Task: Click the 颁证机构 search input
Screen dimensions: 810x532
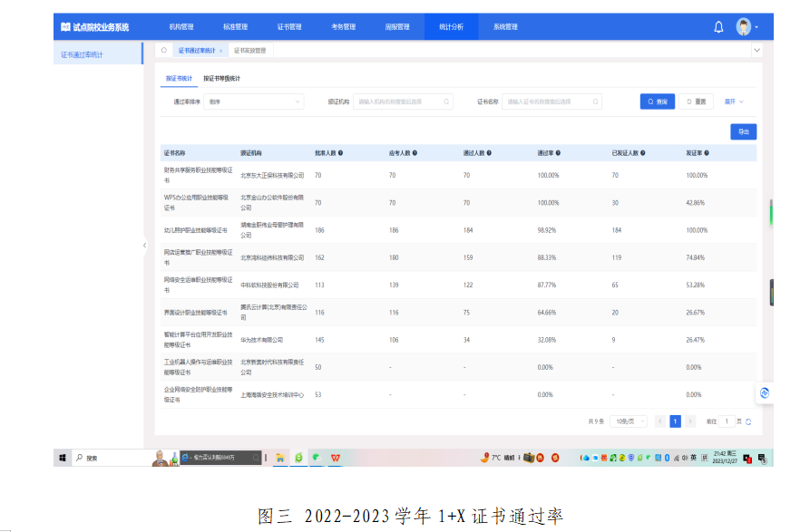Action: click(x=403, y=102)
